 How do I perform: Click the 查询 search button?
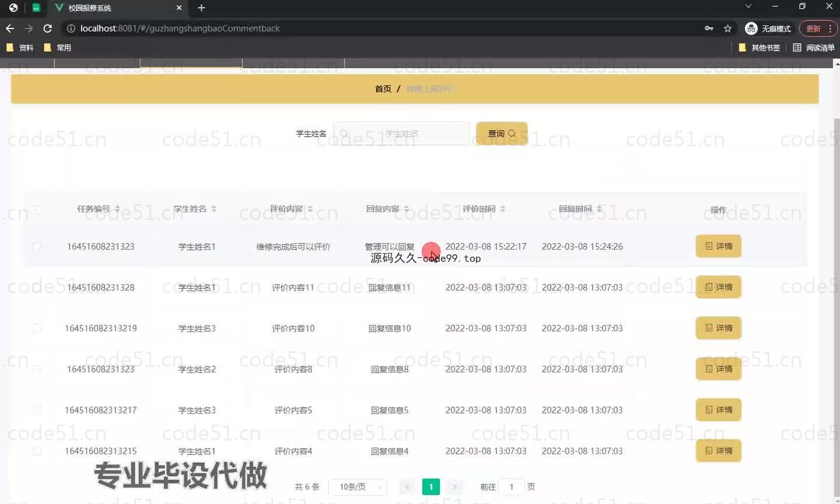pyautogui.click(x=502, y=134)
